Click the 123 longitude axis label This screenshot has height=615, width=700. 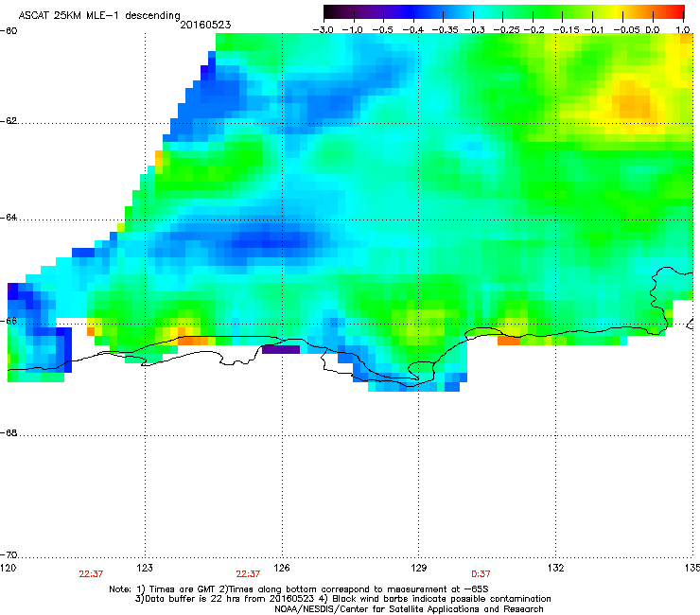(145, 568)
